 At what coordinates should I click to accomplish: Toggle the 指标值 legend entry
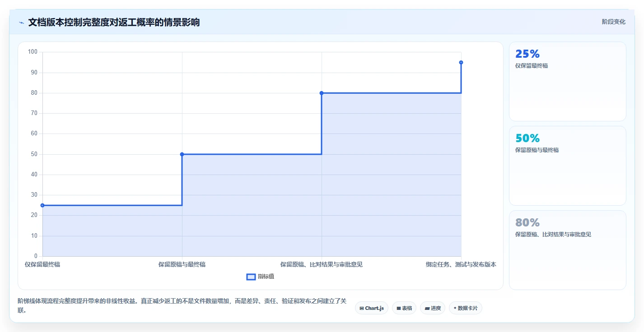click(x=260, y=277)
